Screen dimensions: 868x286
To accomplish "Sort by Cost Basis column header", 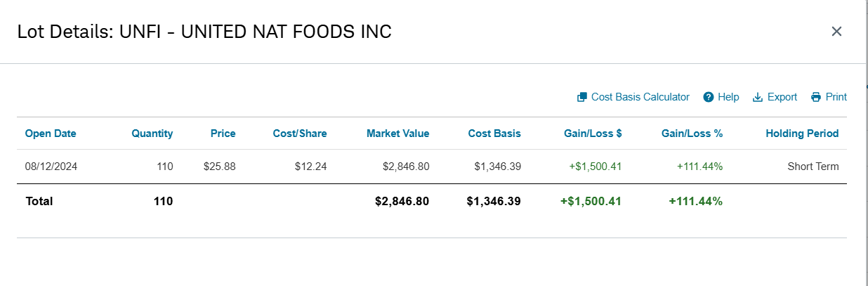I will (494, 134).
